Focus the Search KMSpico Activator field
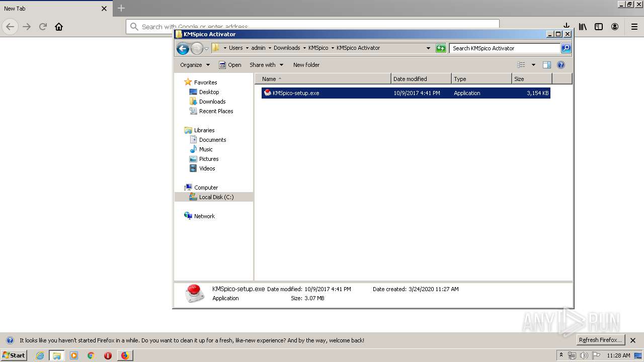This screenshot has width=644, height=362. pos(505,48)
